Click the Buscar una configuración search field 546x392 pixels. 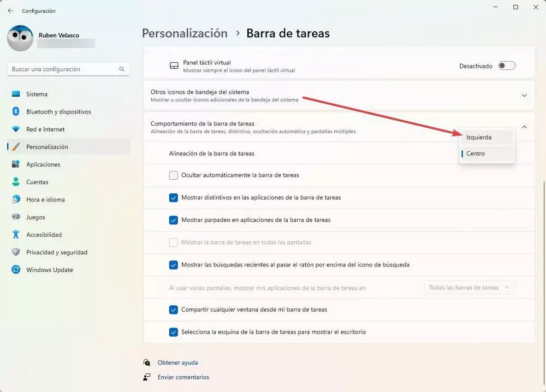[x=63, y=69]
